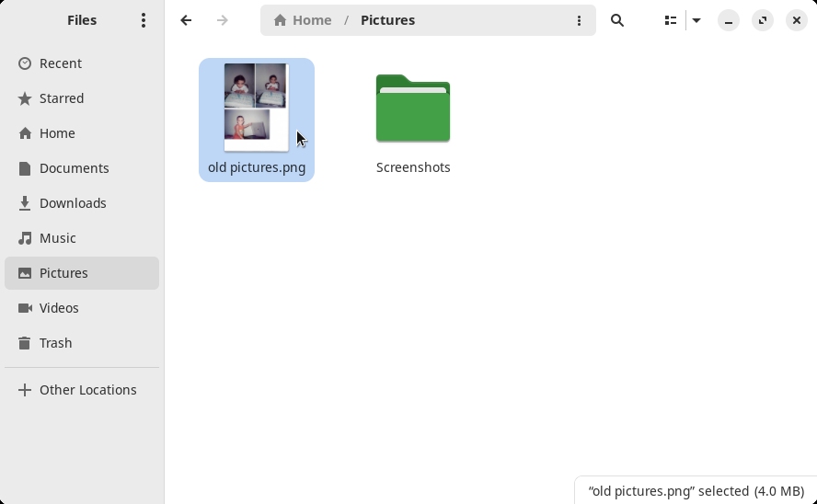Click the 'old pictures.png' file name label

tap(257, 167)
